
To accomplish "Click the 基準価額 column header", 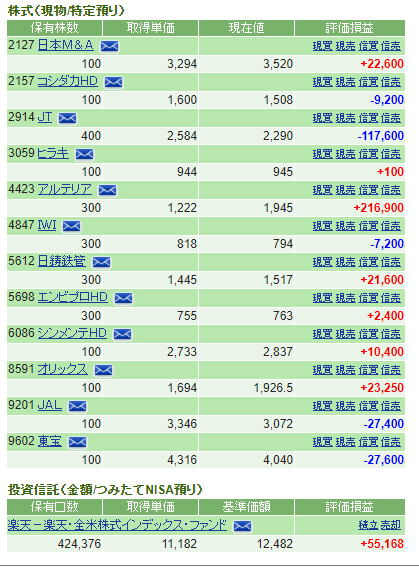I will click(247, 507).
